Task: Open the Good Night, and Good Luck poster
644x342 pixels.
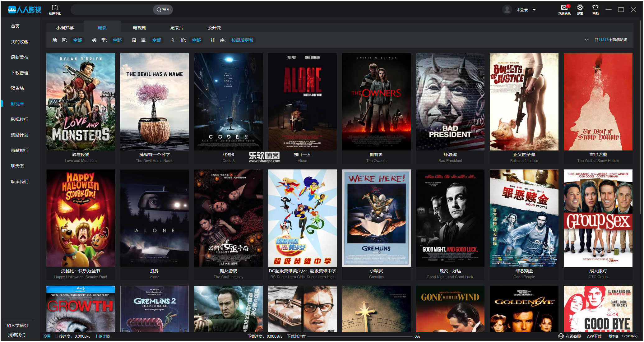Action: pyautogui.click(x=450, y=218)
